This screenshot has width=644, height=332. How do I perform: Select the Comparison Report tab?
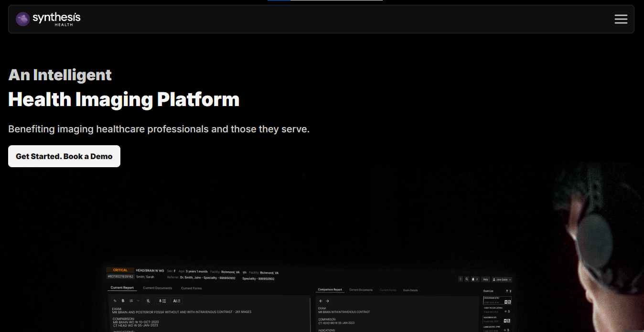(x=330, y=289)
